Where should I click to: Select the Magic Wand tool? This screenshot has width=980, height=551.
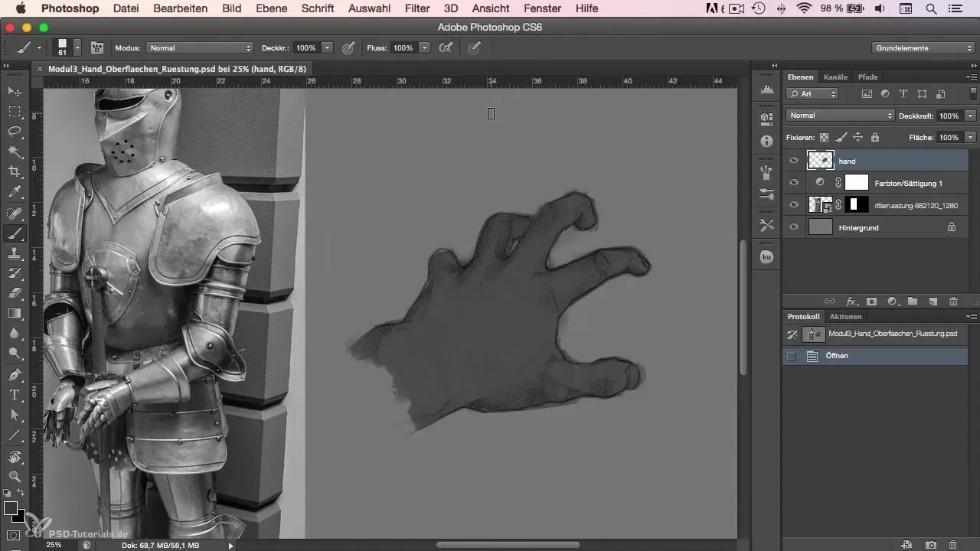pos(14,152)
